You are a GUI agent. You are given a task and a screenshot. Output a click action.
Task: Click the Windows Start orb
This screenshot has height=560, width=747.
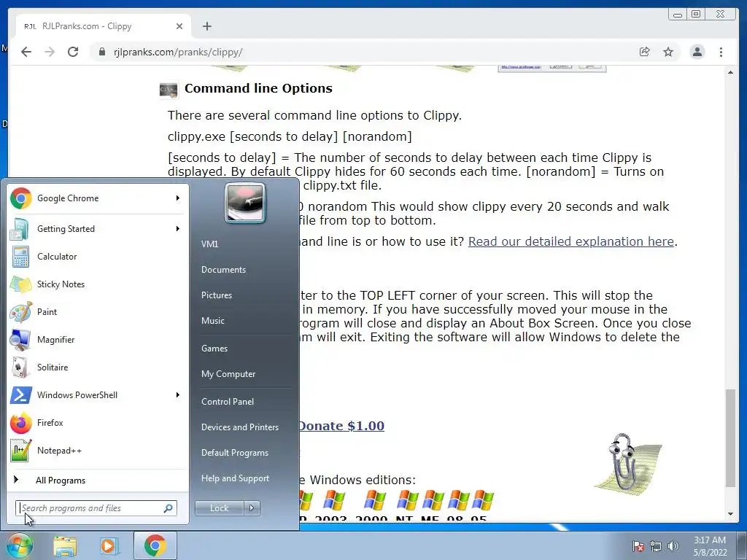18,545
